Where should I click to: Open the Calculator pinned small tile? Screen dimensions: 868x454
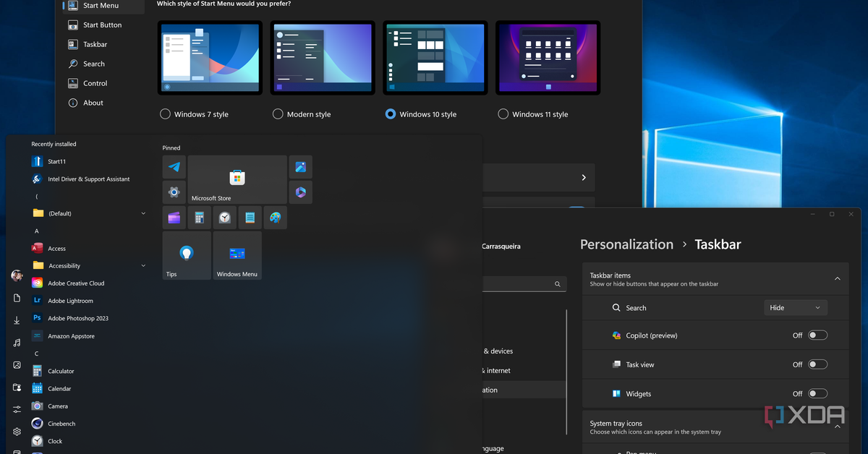(200, 218)
